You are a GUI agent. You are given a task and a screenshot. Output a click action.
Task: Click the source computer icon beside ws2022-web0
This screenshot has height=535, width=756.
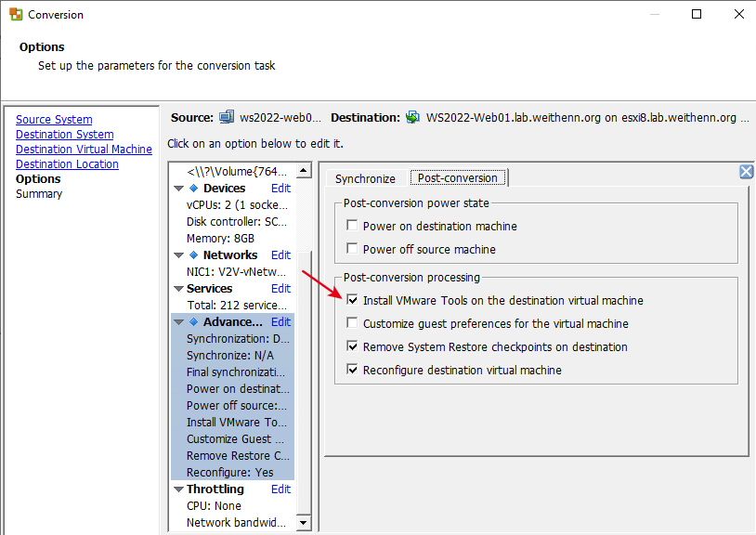click(226, 117)
